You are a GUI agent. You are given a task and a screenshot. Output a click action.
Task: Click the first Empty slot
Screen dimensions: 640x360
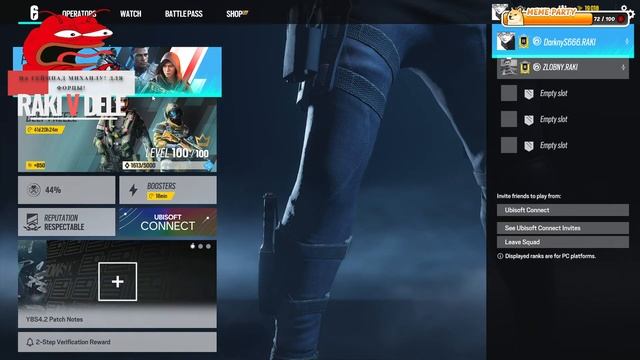563,93
